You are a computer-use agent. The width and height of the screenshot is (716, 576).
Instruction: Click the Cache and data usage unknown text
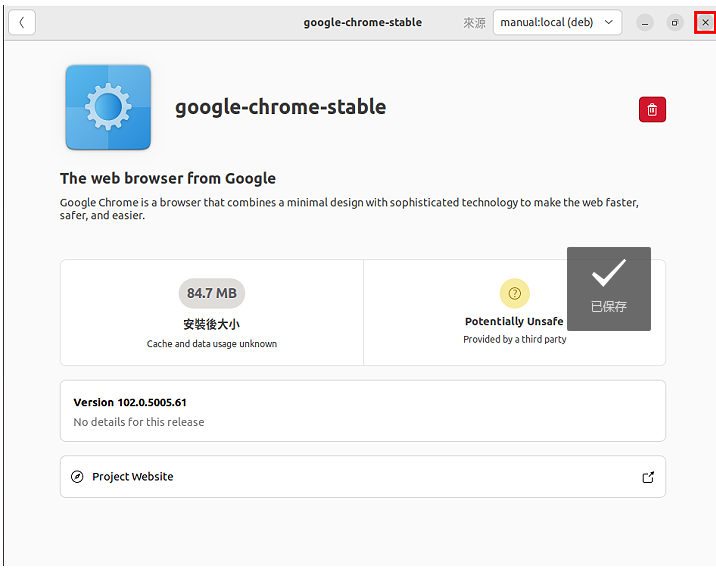point(212,344)
